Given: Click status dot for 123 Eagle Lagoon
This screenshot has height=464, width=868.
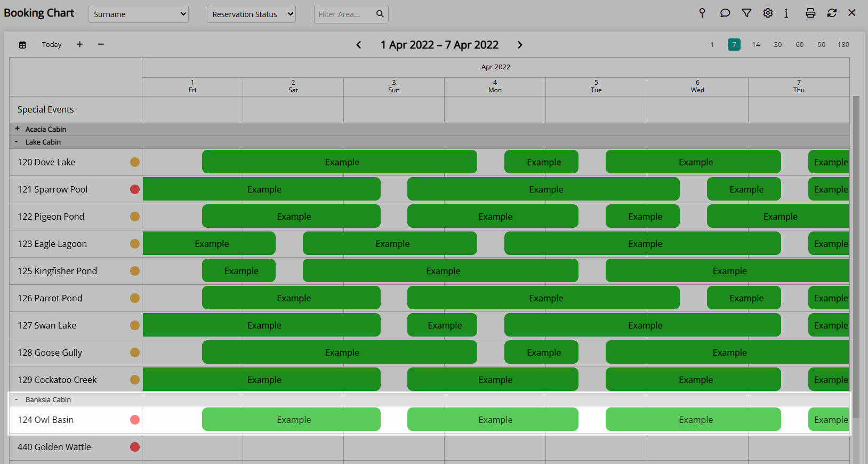Looking at the screenshot, I should coord(135,244).
